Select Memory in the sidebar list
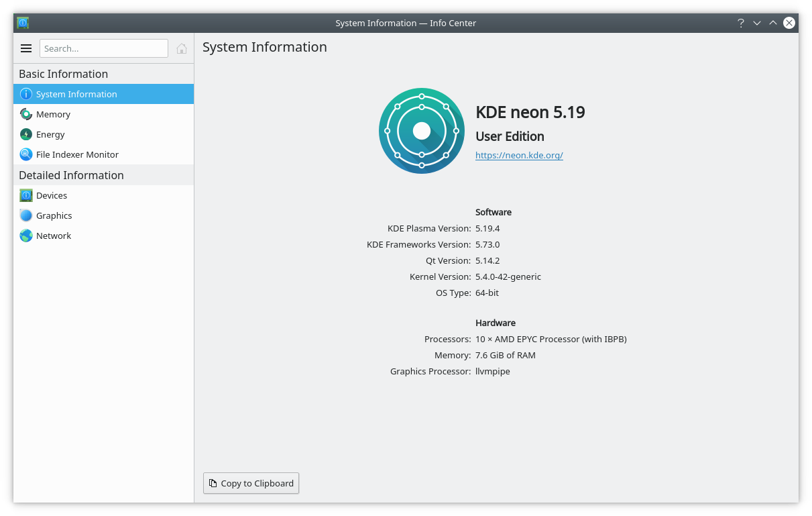Viewport: 812px width, 516px height. click(x=54, y=114)
